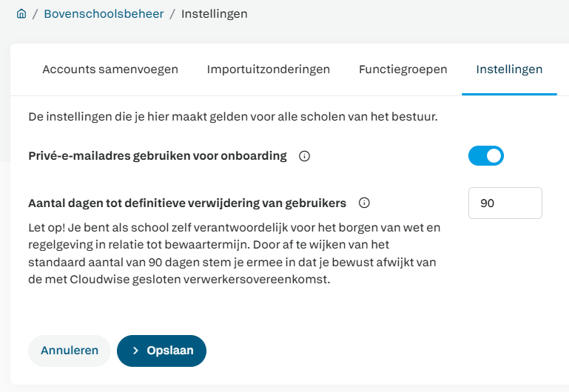Select the Functiegroepen tab
The image size is (569, 392).
pos(403,70)
